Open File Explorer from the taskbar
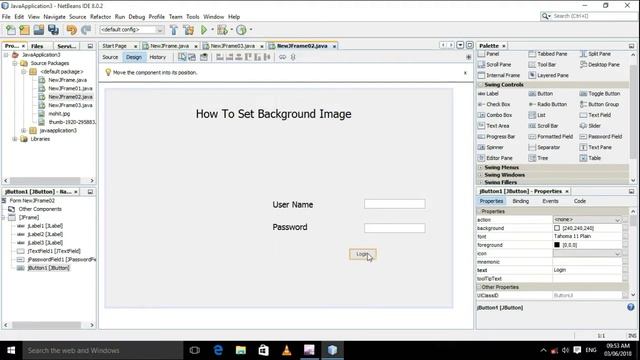Screen dimensions: 640x360 point(241,350)
